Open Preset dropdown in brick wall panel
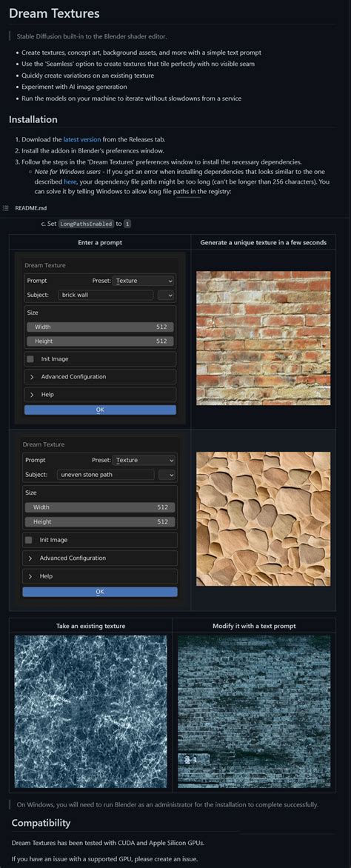 click(x=144, y=281)
